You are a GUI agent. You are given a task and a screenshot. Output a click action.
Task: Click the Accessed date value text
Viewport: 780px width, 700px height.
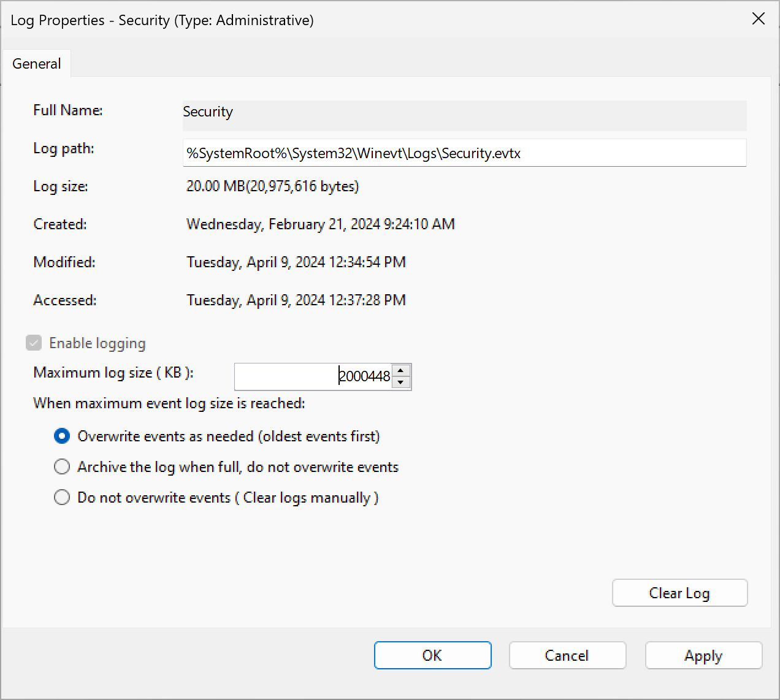coord(296,300)
